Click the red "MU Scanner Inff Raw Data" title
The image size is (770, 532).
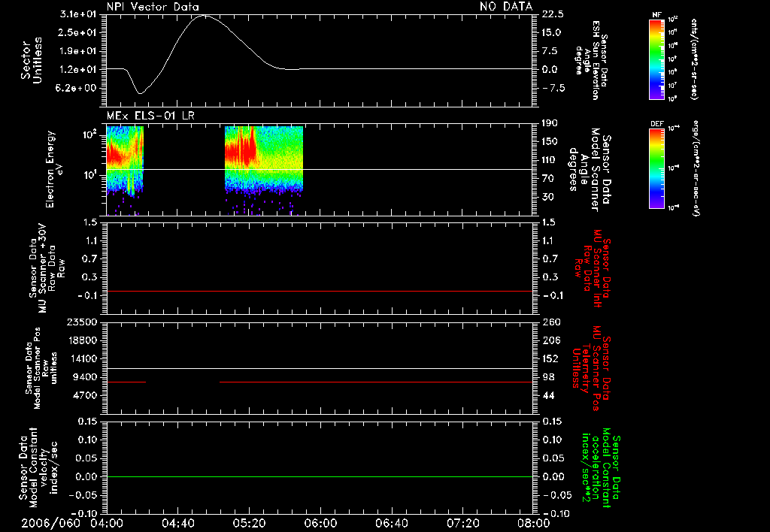click(592, 268)
